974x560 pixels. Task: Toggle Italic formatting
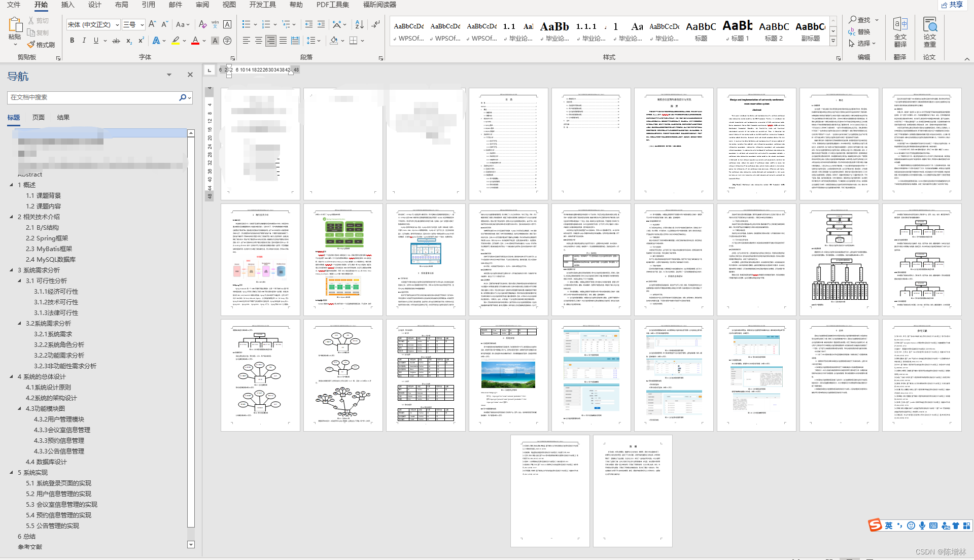84,41
